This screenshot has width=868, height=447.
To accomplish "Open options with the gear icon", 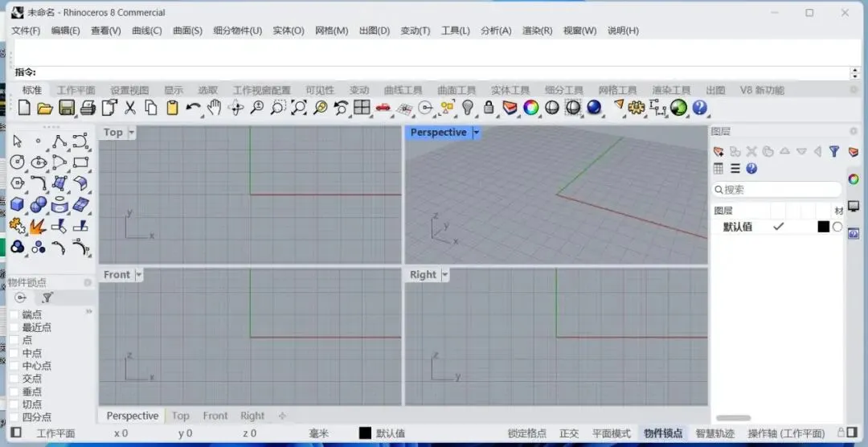I will tap(636, 108).
